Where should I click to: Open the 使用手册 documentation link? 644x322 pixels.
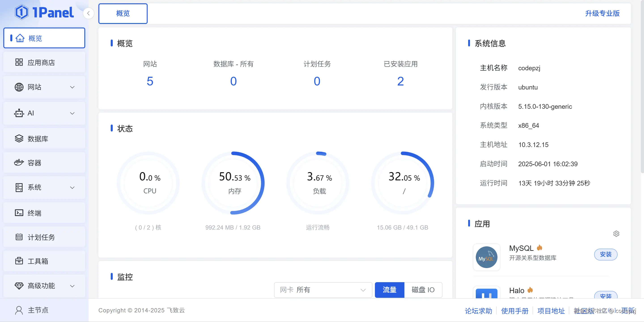[x=515, y=311]
